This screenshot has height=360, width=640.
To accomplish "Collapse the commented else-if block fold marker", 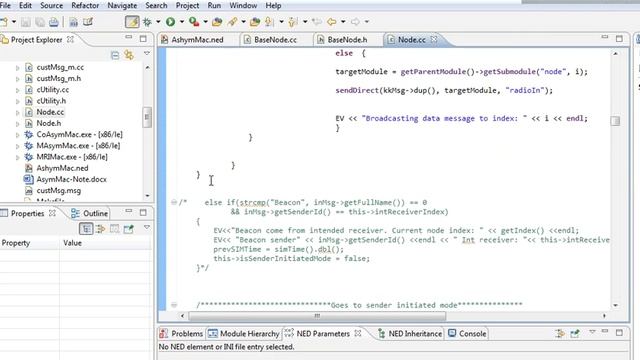I will coord(174,202).
